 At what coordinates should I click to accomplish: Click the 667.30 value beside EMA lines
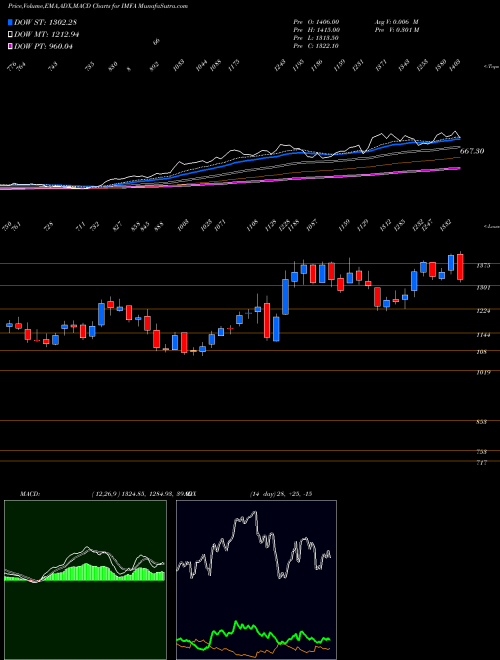click(x=472, y=151)
